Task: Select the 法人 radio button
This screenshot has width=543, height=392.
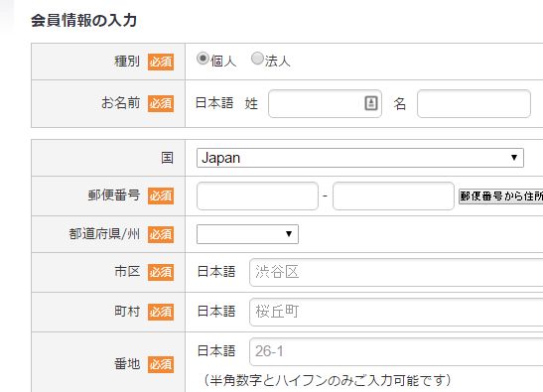Action: (257, 59)
